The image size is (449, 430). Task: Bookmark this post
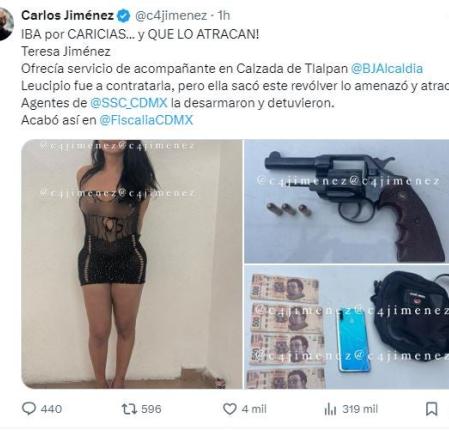click(432, 409)
